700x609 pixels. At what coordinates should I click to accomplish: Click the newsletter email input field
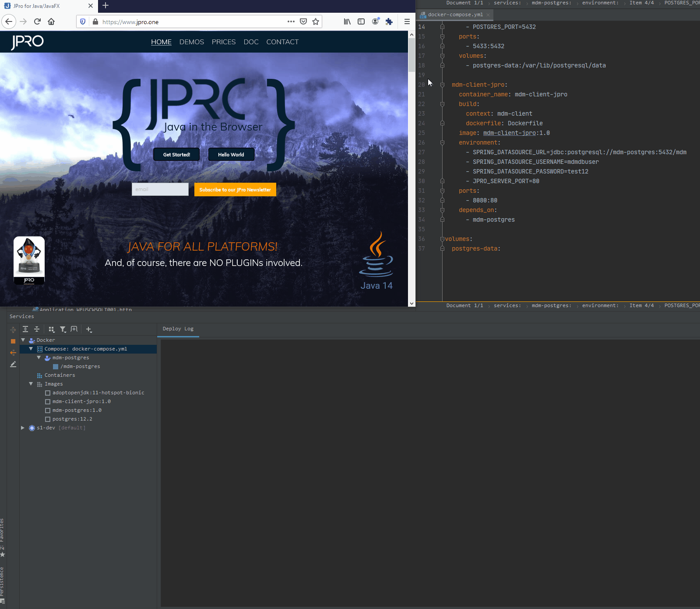160,189
